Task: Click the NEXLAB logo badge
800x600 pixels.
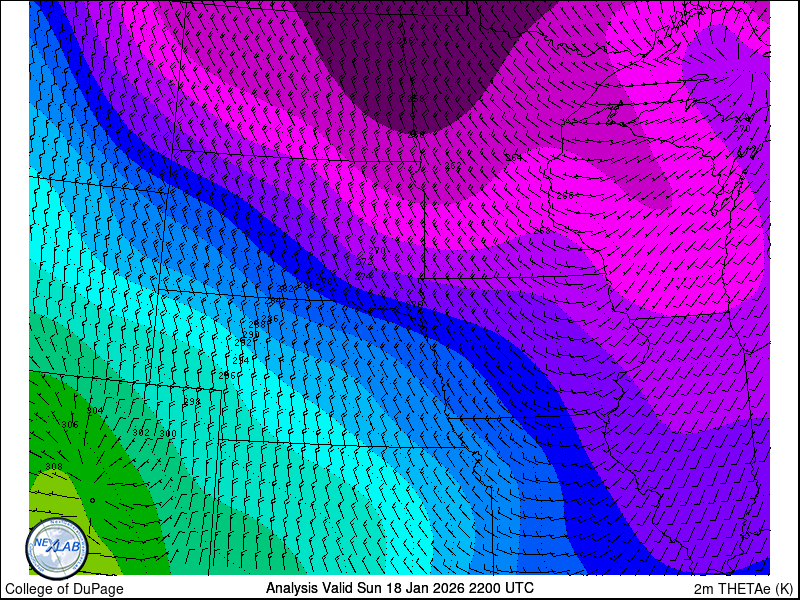Action: [x=57, y=549]
